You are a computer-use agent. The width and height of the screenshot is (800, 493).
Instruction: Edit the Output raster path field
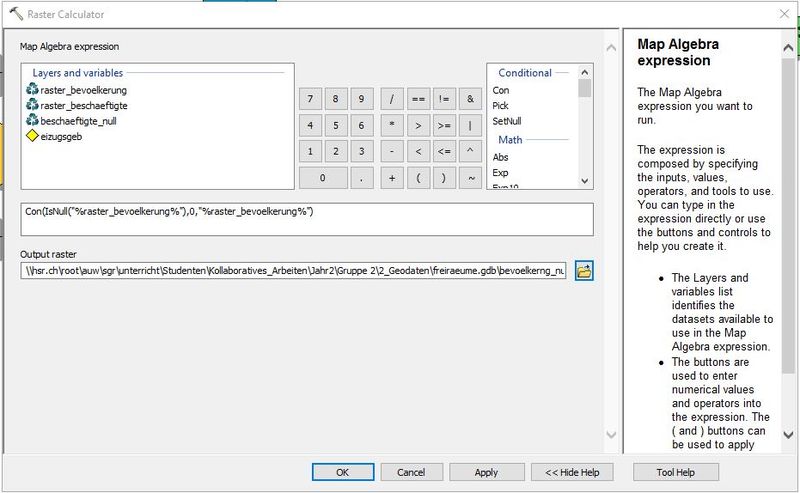click(x=293, y=270)
